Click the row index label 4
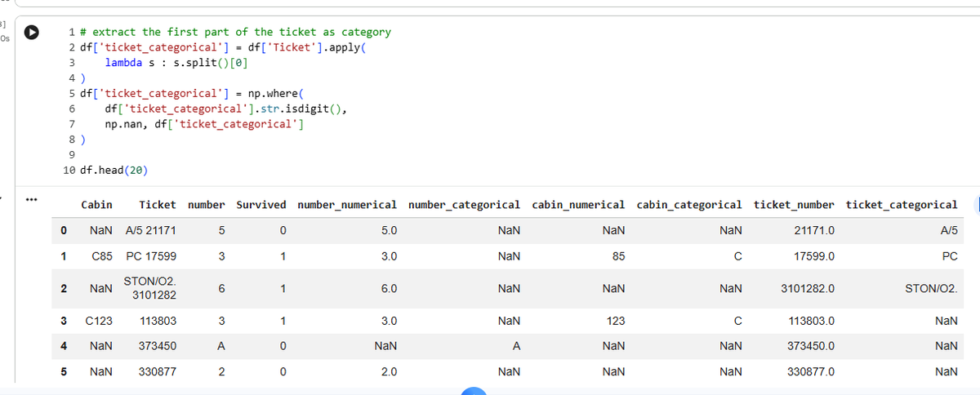The height and width of the screenshot is (395, 980). 65,346
